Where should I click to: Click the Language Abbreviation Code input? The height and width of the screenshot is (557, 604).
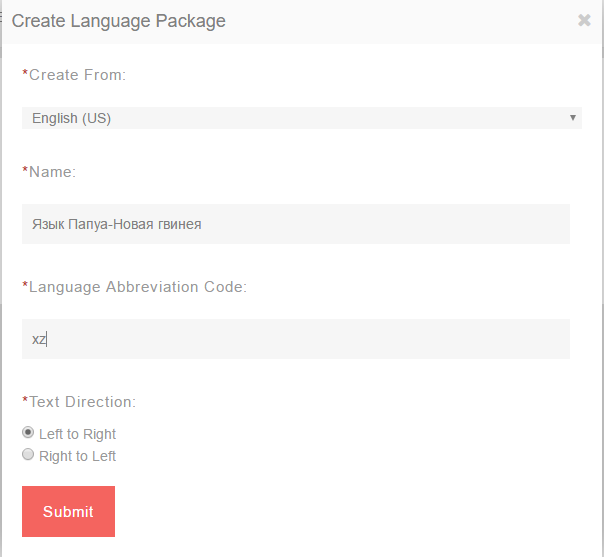tap(295, 339)
